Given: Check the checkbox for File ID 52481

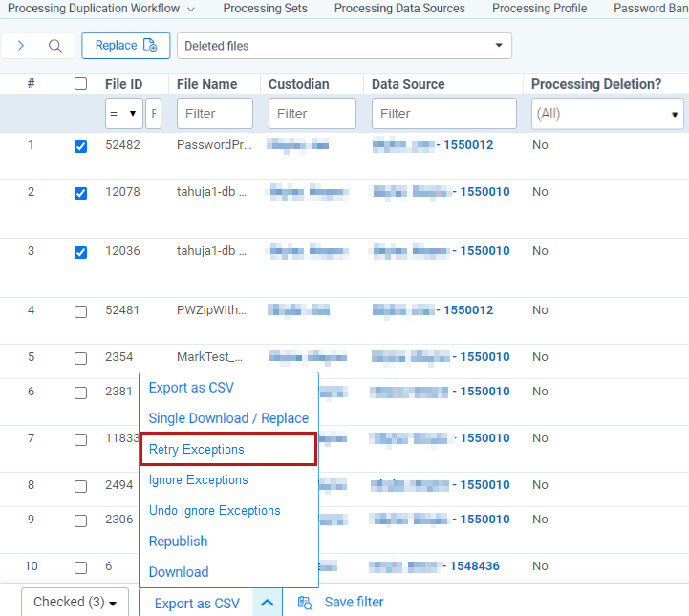Looking at the screenshot, I should [x=81, y=311].
